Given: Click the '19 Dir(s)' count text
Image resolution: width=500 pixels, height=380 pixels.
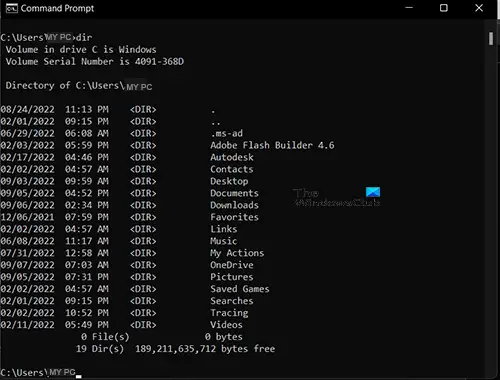Looking at the screenshot, I should (x=100, y=349).
